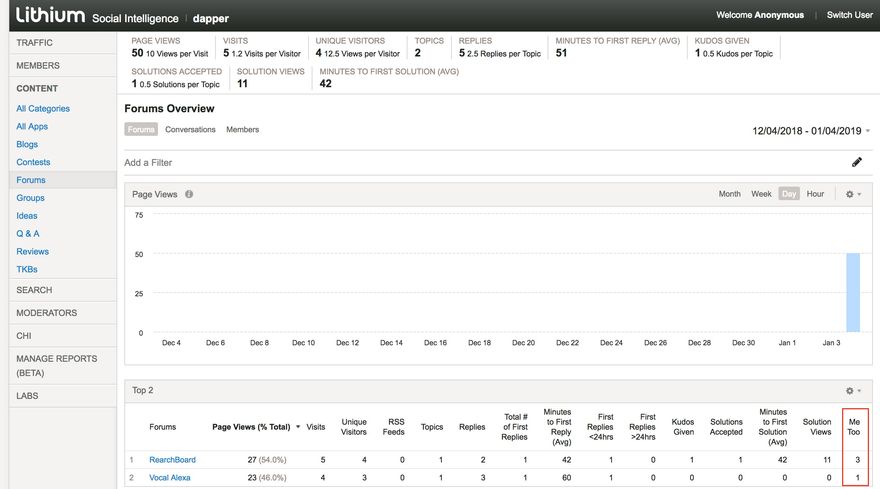This screenshot has height=489, width=880.
Task: Open Blogs content link
Action: pos(27,144)
